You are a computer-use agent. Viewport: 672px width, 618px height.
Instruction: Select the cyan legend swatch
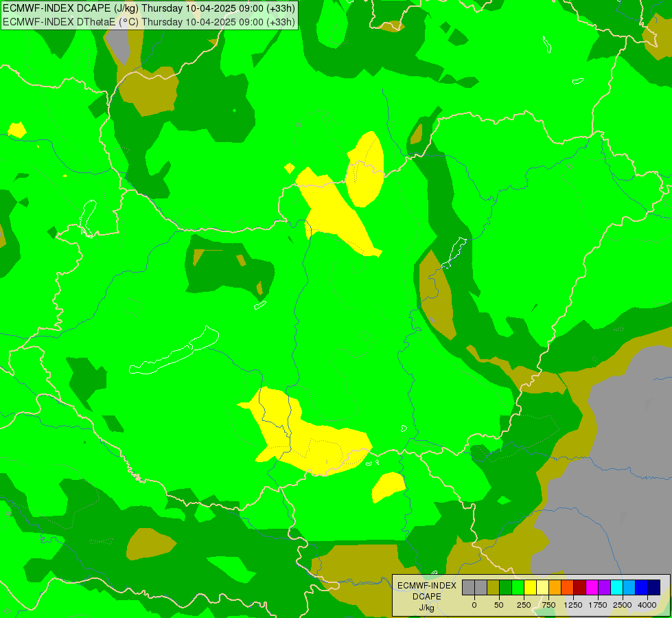(x=617, y=588)
